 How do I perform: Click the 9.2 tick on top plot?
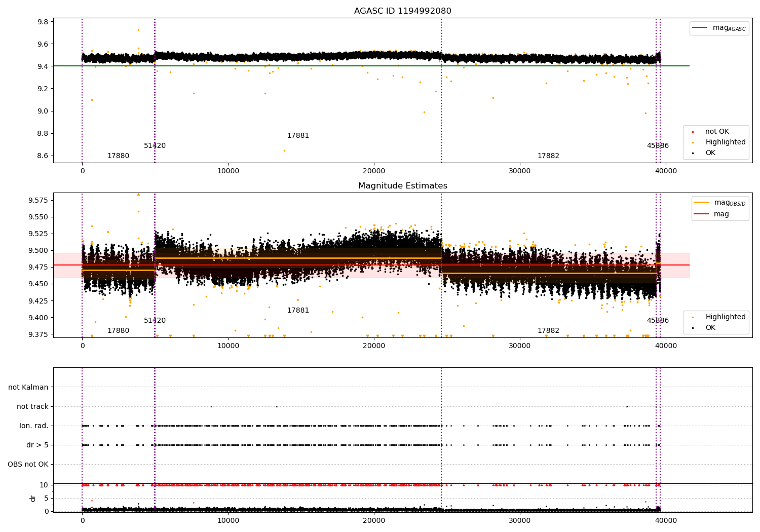[43, 89]
